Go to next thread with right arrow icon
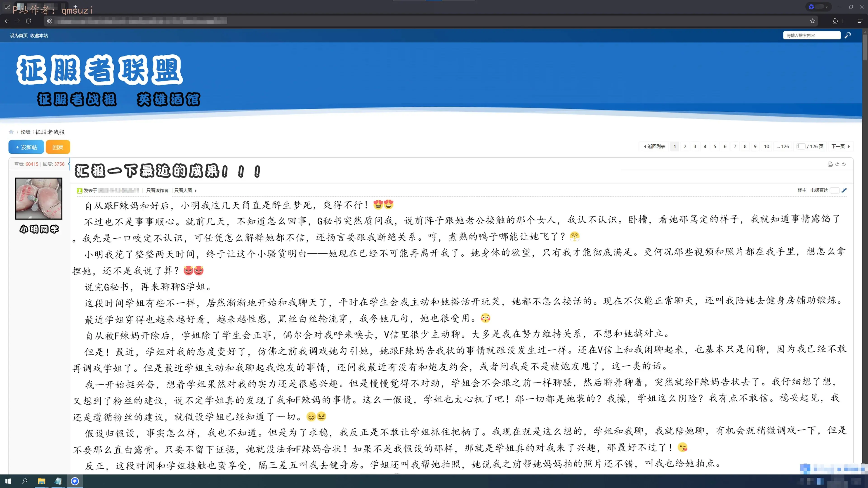Viewport: 868px width, 488px height. click(x=844, y=164)
